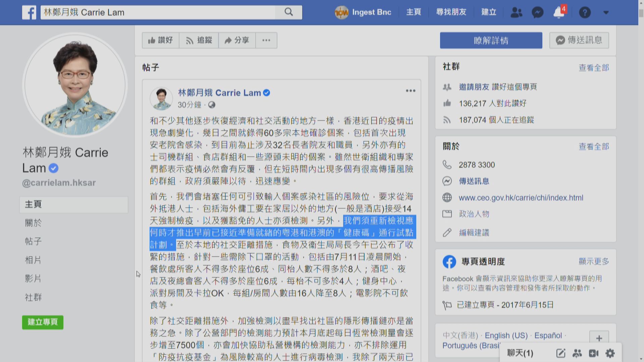
Task: Click the page scrollbar thumb
Action: [x=641, y=13]
